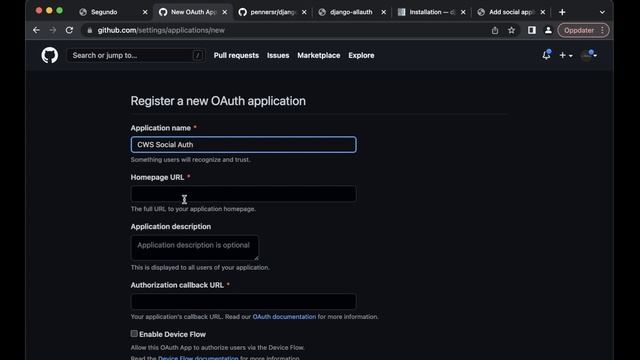
Task: Open the tab search chevron
Action: (602, 12)
